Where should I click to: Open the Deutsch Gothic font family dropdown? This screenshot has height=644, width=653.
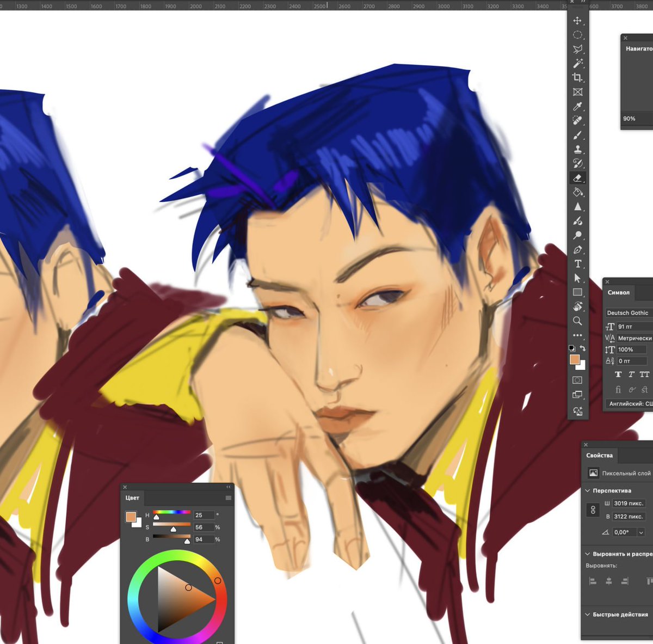tap(629, 312)
